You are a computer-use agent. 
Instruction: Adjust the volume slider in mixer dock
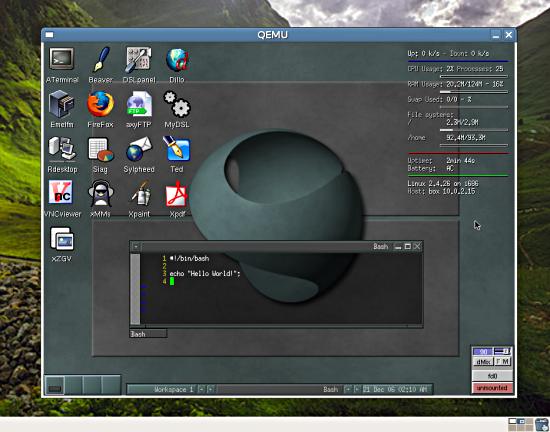pyautogui.click(x=502, y=351)
